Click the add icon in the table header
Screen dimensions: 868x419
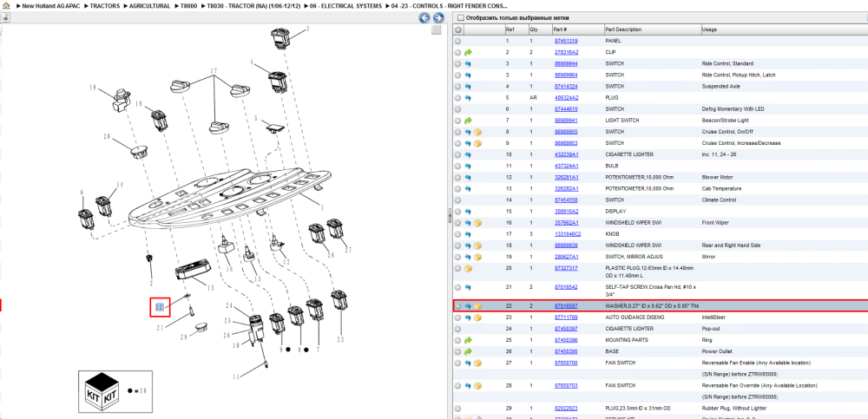[458, 29]
